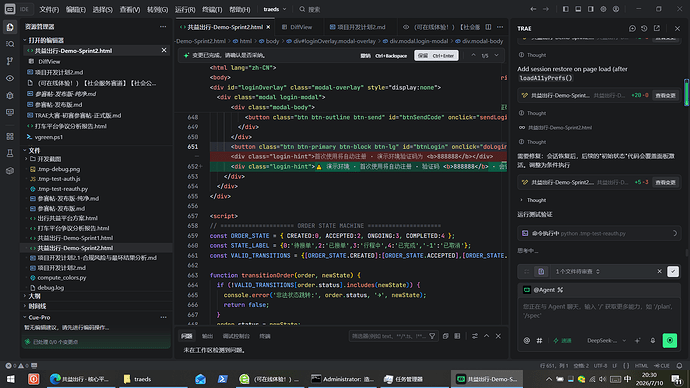Stop the agent with green button

[670, 340]
